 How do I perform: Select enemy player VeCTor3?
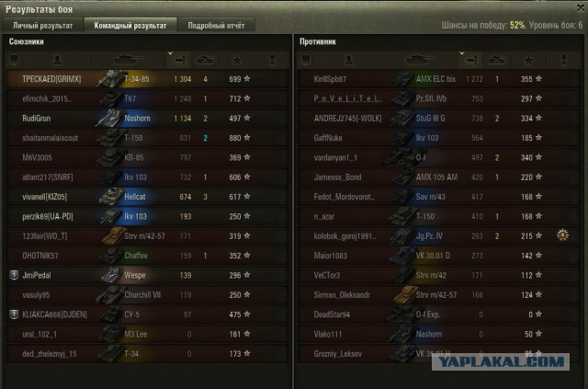click(x=327, y=275)
